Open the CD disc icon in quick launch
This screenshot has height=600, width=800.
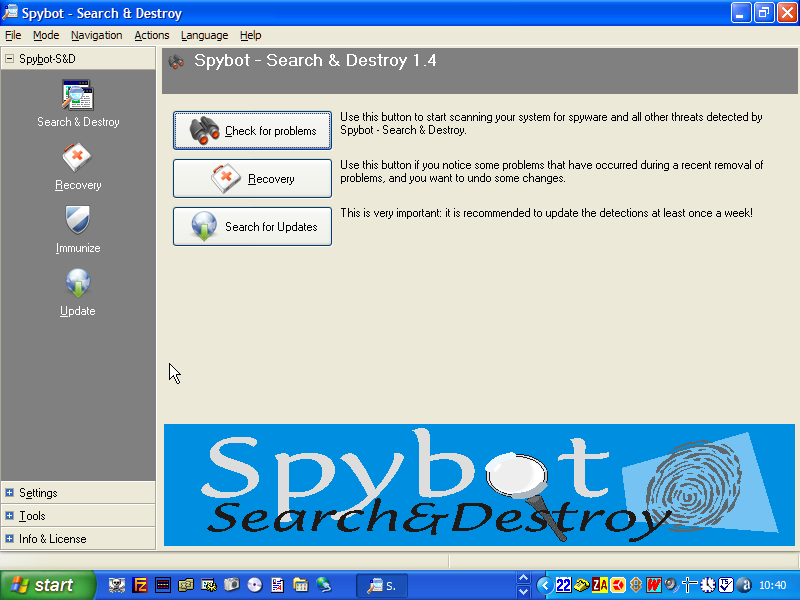[x=255, y=585]
